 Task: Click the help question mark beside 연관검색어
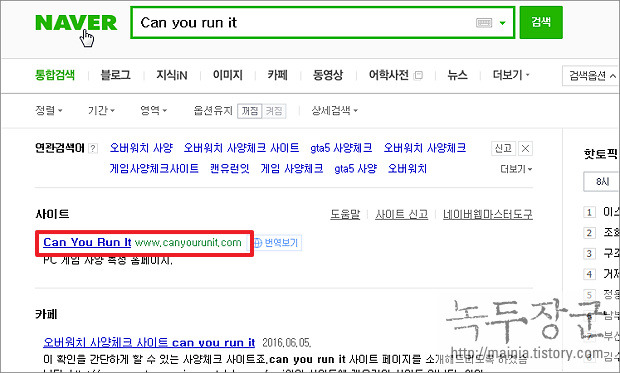pos(93,149)
